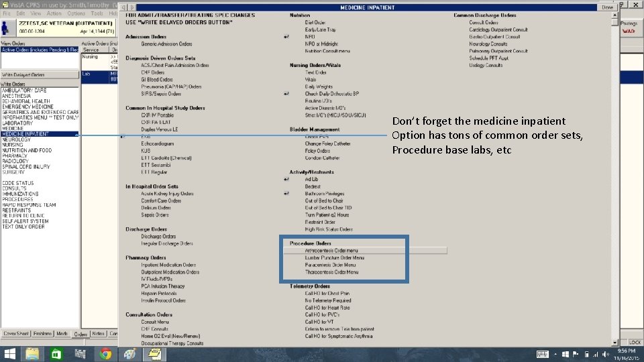Open the Action menu
644x362 pixels.
(x=54, y=13)
